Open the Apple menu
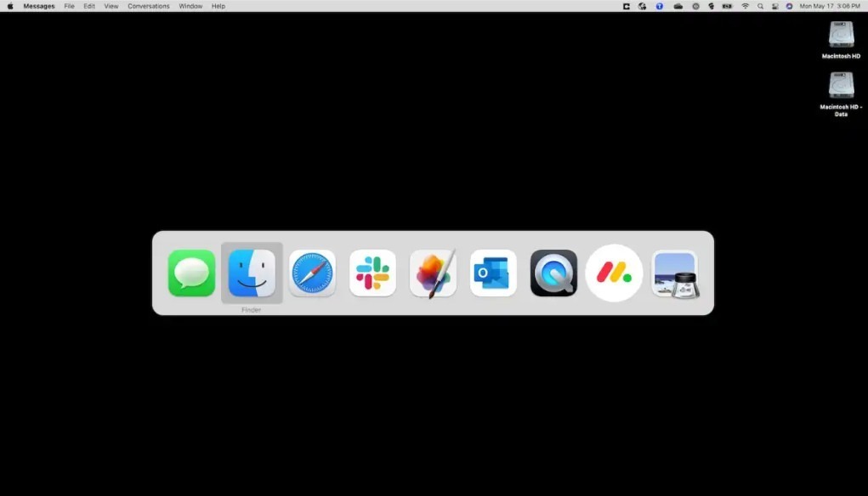 [x=10, y=6]
